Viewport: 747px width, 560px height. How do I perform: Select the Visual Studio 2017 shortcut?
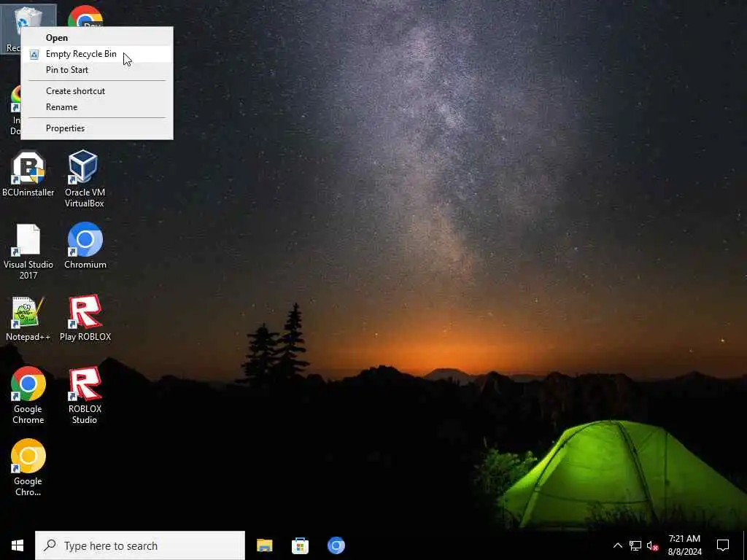tap(28, 252)
